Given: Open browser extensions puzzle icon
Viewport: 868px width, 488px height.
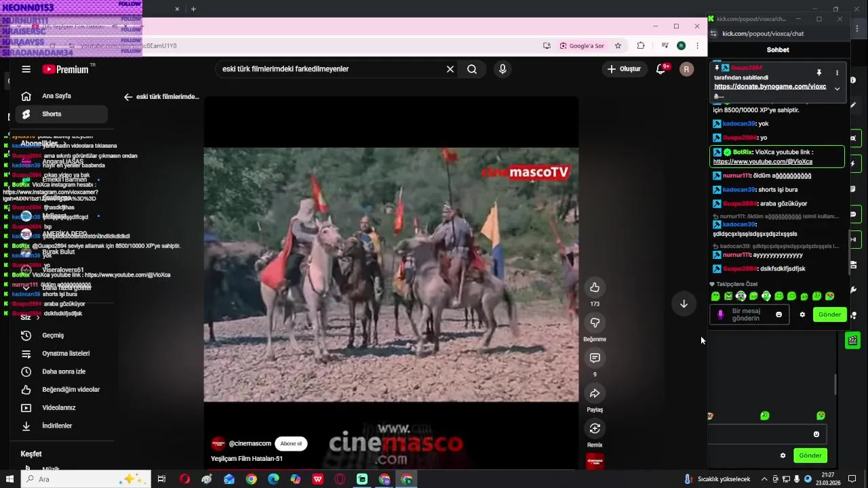Looking at the screenshot, I should click(641, 45).
